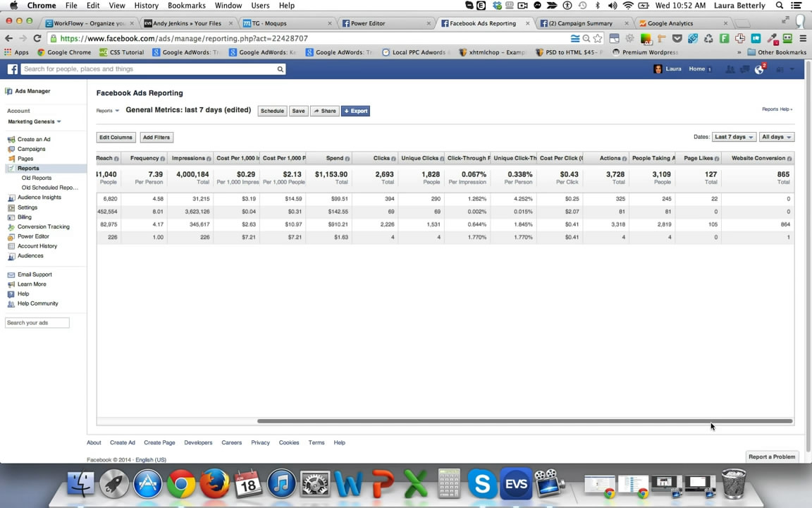Viewport: 812px width, 508px height.
Task: Click the info icon beside Spend column
Action: click(x=347, y=159)
